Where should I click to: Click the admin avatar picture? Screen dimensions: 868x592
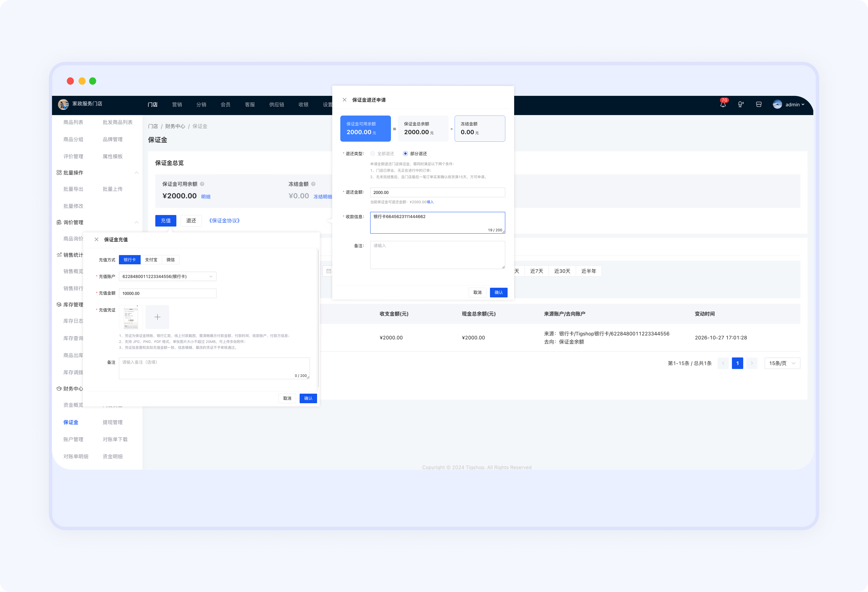777,105
